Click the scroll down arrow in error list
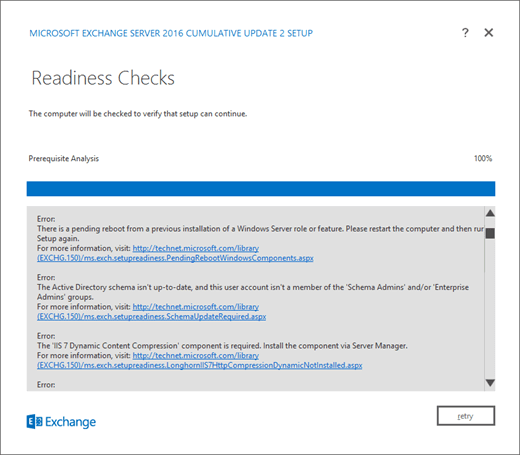520x455 pixels. coord(490,383)
